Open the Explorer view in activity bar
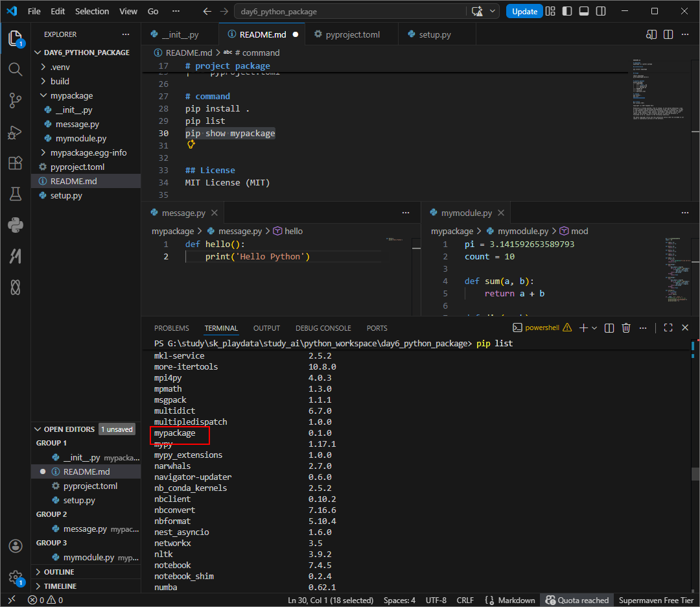700x607 pixels. (x=15, y=39)
